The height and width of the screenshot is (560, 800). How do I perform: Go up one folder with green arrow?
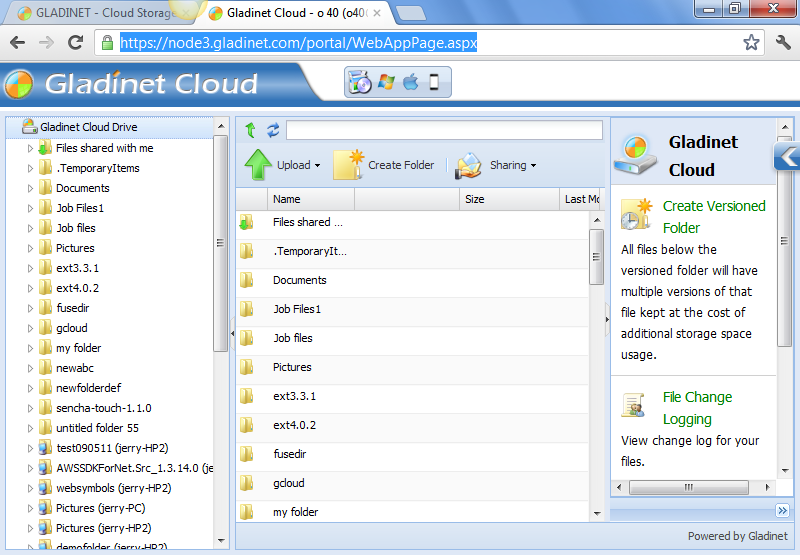[x=250, y=130]
